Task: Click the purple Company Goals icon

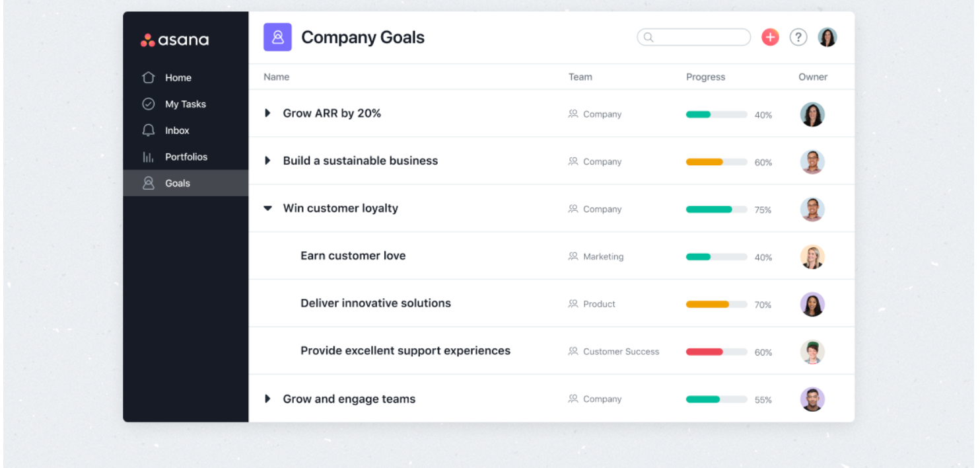Action: tap(277, 37)
